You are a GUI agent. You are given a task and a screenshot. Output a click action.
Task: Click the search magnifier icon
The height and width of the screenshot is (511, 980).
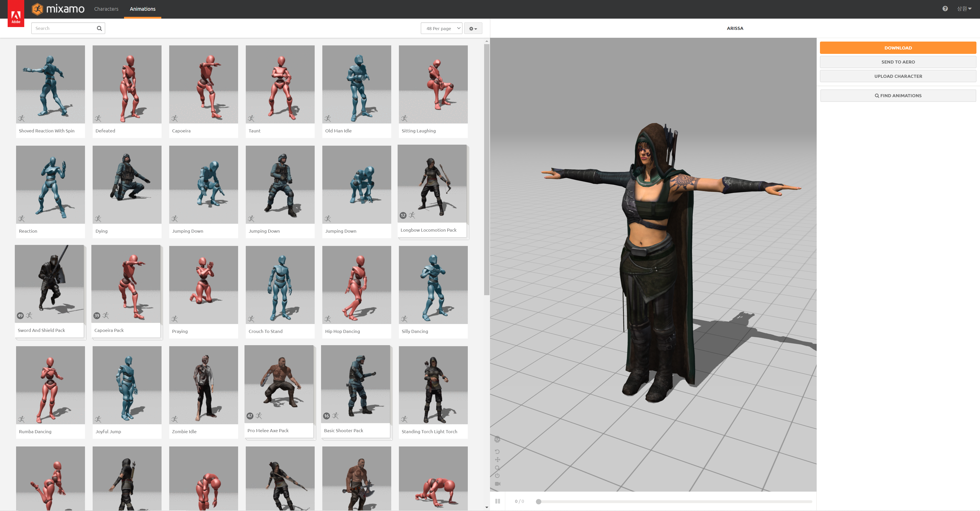pos(99,28)
